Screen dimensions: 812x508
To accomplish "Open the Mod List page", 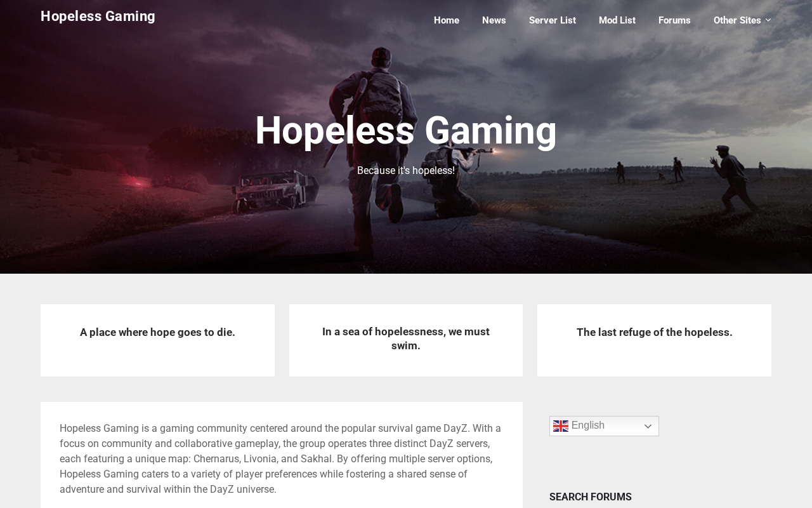I will pos(617,20).
